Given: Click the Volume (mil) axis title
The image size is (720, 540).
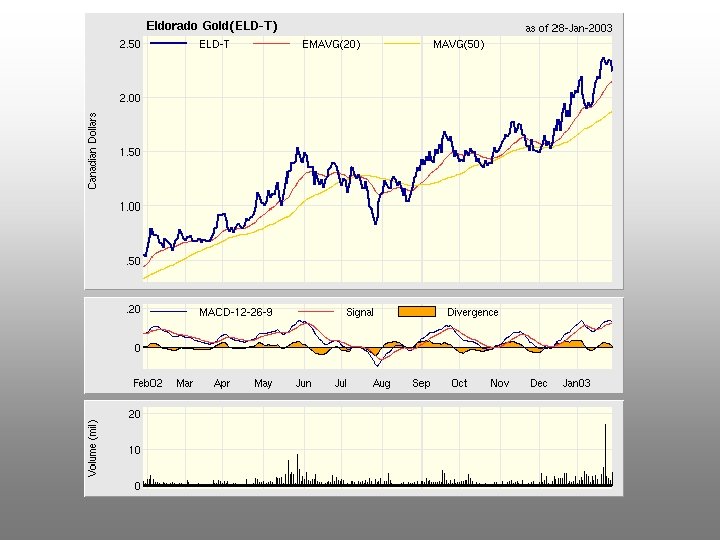Looking at the screenshot, I should click(92, 448).
